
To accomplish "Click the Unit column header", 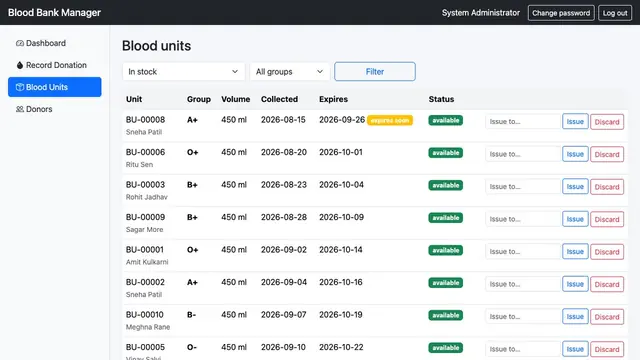I will tap(134, 99).
